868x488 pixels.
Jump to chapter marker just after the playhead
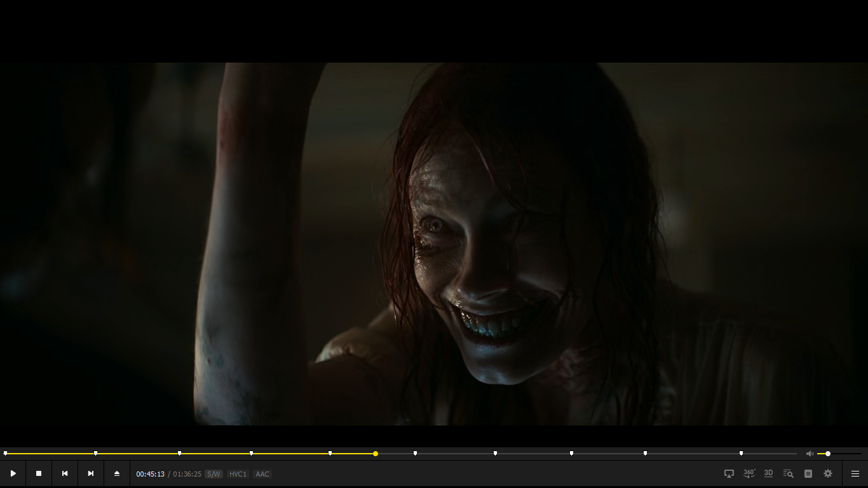416,453
